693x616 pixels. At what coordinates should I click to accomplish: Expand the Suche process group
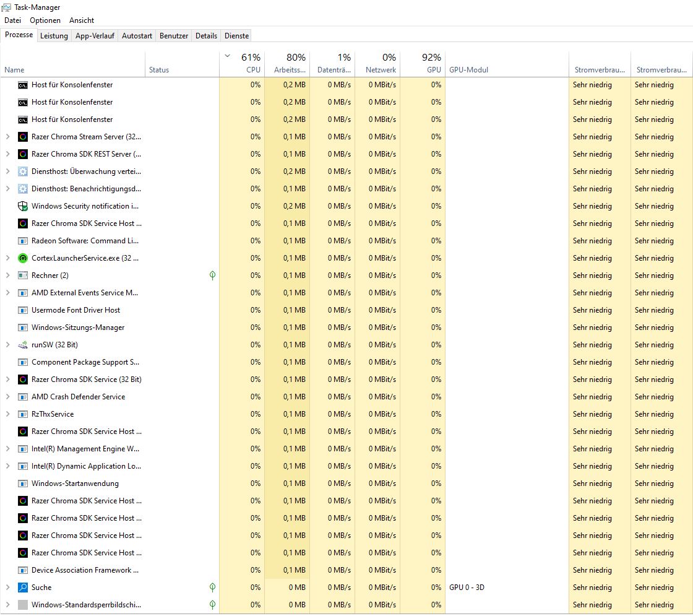[7, 588]
